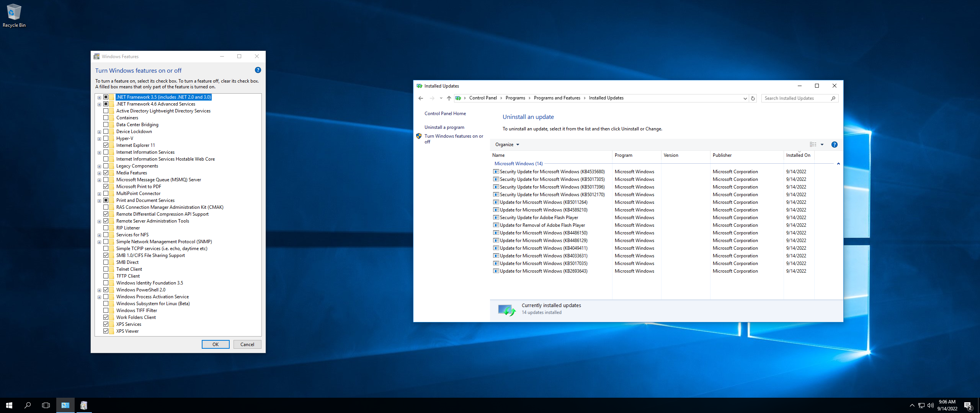Click the Programs breadcrumb in address bar
Image resolution: width=980 pixels, height=413 pixels.
pos(515,98)
